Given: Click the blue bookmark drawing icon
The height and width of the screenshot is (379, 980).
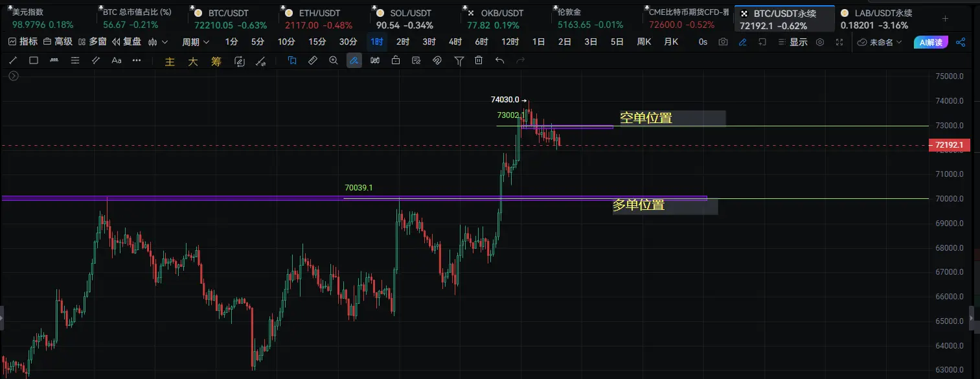Looking at the screenshot, I should coord(292,61).
